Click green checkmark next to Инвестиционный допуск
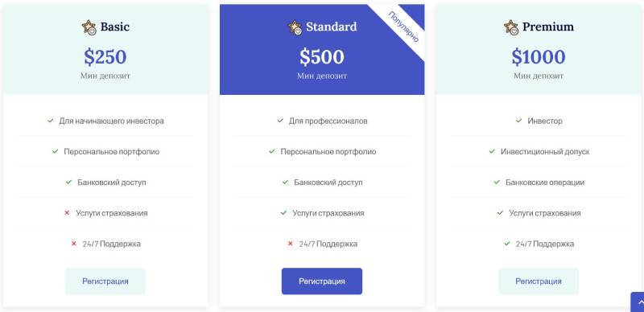The width and height of the screenshot is (644, 312). 492,151
